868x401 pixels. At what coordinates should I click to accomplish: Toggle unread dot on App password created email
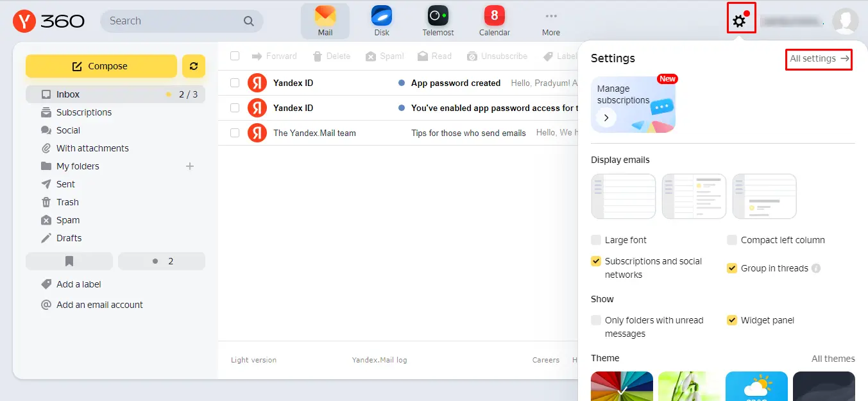pos(402,83)
